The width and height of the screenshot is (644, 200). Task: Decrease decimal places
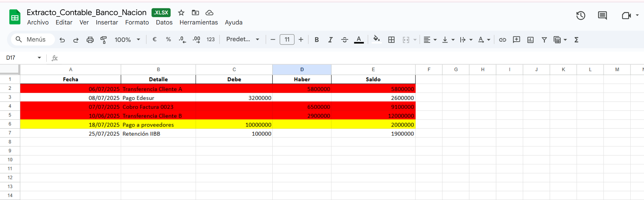[x=182, y=40]
